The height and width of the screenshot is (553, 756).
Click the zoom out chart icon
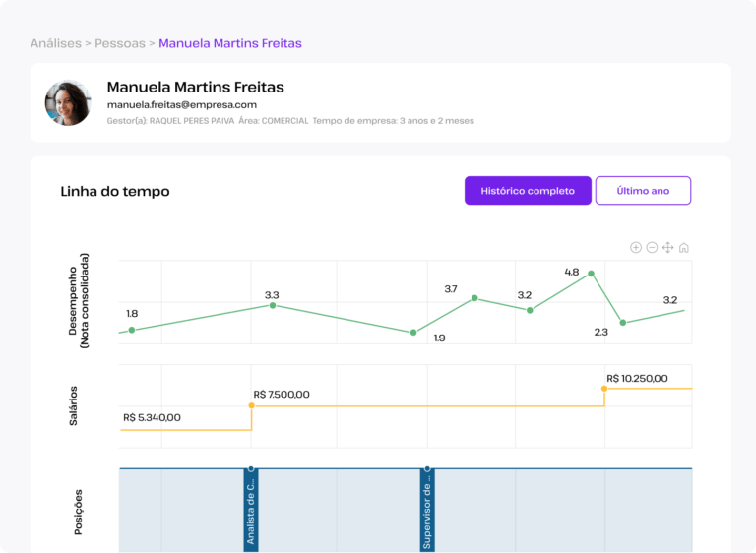pyautogui.click(x=652, y=248)
